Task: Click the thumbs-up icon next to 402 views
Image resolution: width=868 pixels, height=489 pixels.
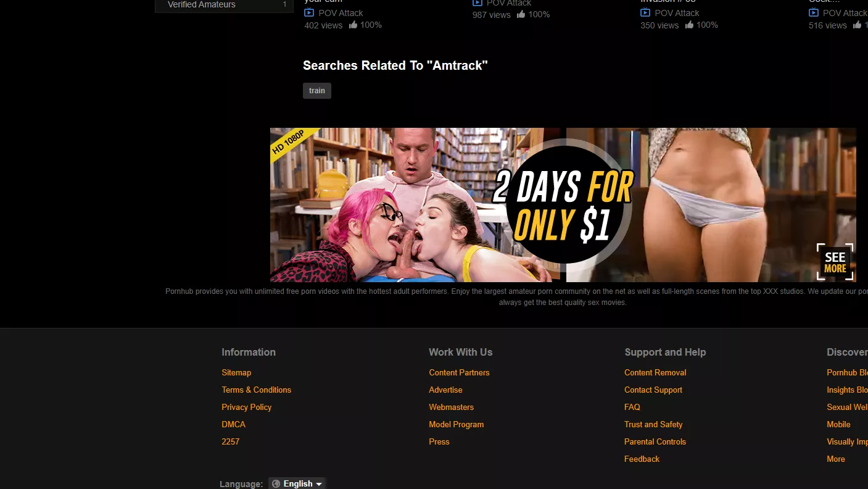Action: (353, 25)
